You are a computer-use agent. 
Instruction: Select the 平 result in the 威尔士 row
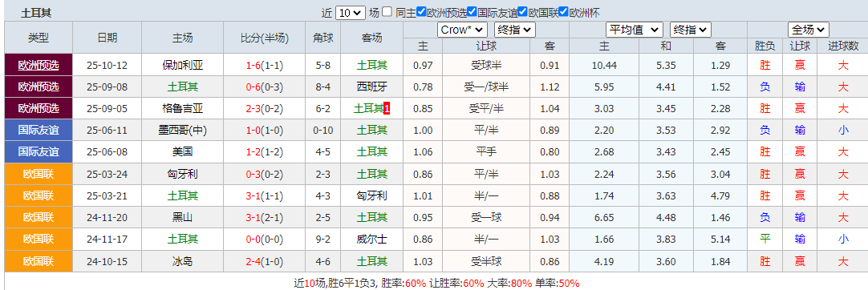pyautogui.click(x=765, y=240)
